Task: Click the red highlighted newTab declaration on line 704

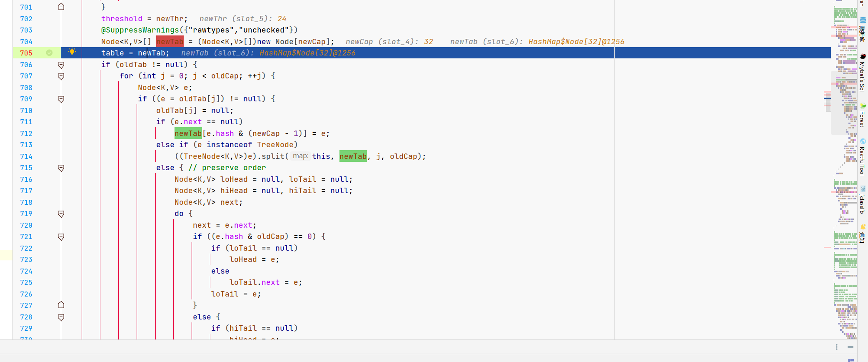Action: coord(170,41)
